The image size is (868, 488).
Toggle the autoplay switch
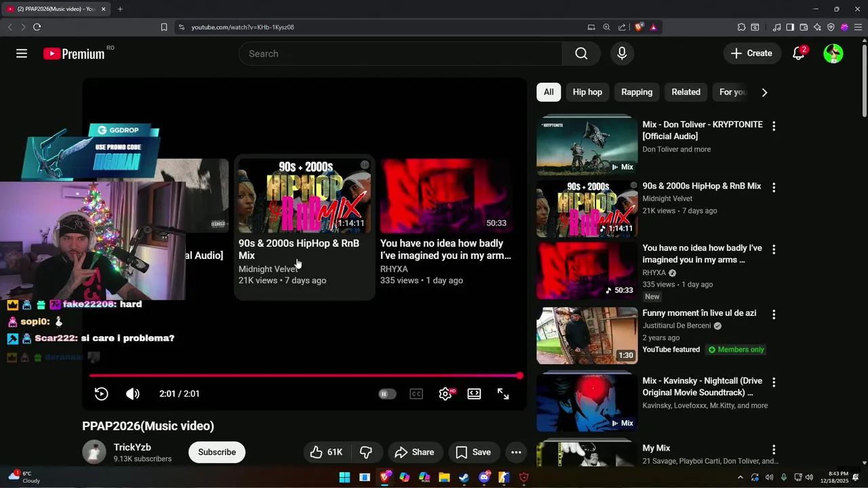point(387,394)
